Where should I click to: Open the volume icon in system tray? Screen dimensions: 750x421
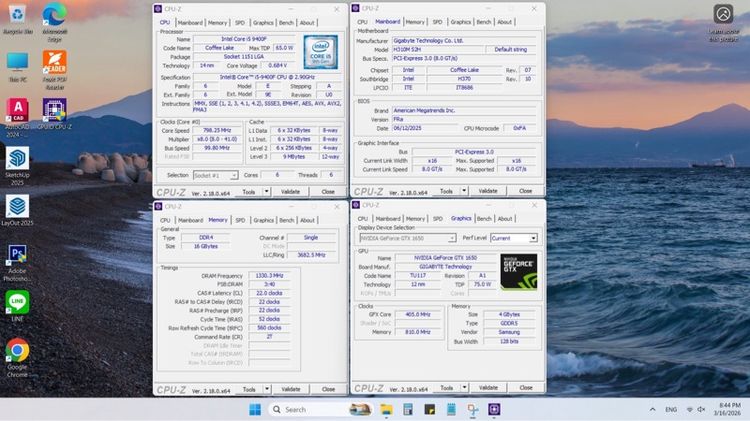[701, 410]
